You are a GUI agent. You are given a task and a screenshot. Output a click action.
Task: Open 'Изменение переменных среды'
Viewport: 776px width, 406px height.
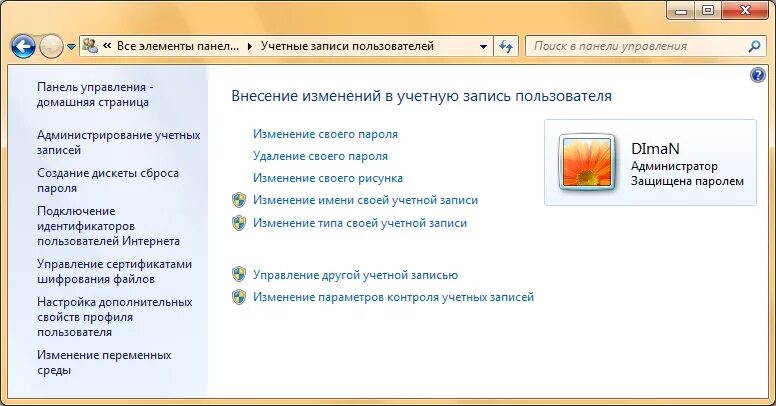tap(104, 363)
